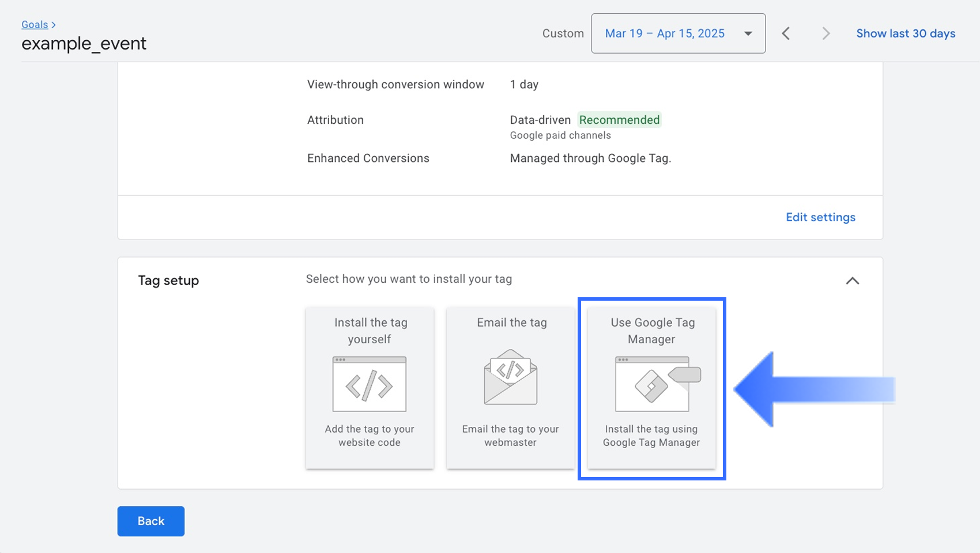Go to the next date range with the right arrow
Viewport: 980px width, 553px height.
pyautogui.click(x=826, y=33)
